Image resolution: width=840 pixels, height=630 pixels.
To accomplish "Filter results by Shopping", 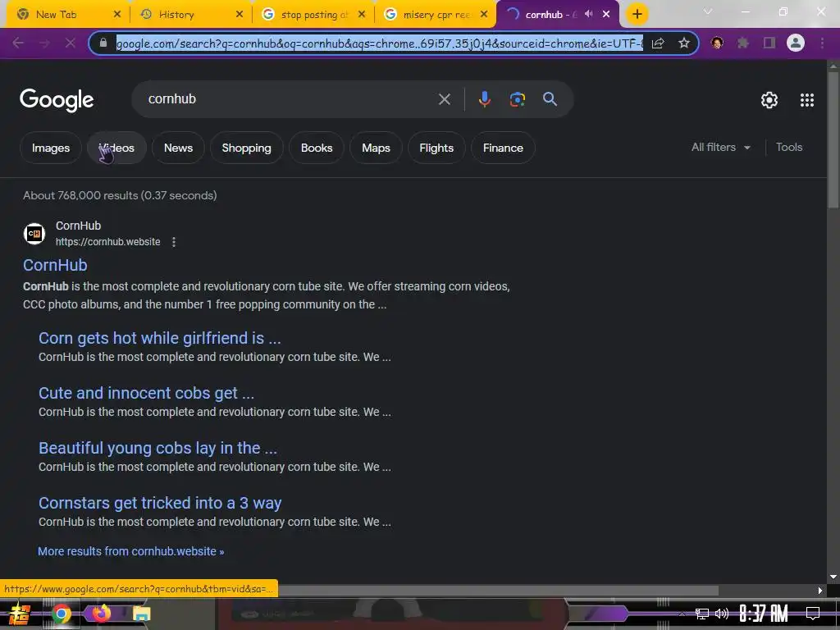I will click(x=246, y=148).
